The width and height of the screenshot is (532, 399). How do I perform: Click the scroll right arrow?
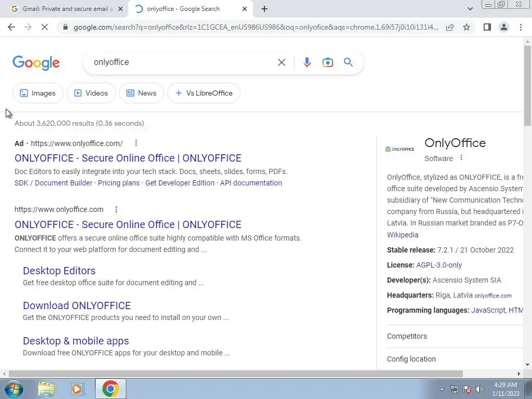pyautogui.click(x=519, y=374)
